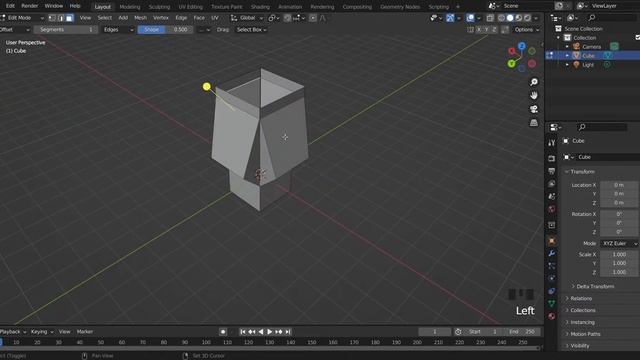This screenshot has height=360, width=640.
Task: Toggle show gizmo button
Action: [x=450, y=18]
